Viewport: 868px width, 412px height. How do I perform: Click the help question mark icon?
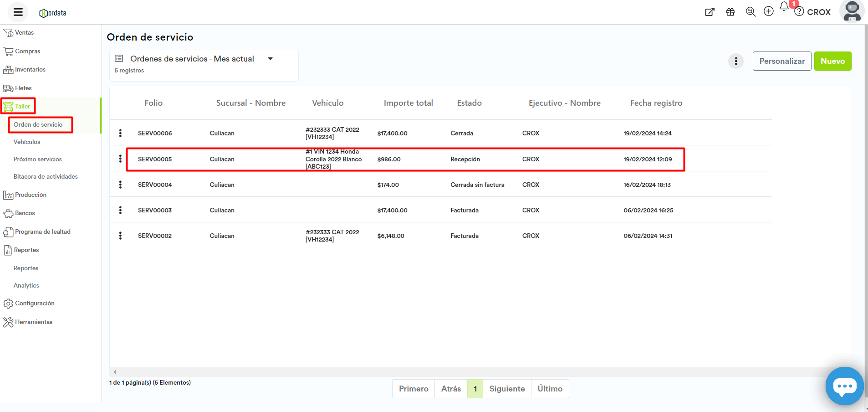799,12
